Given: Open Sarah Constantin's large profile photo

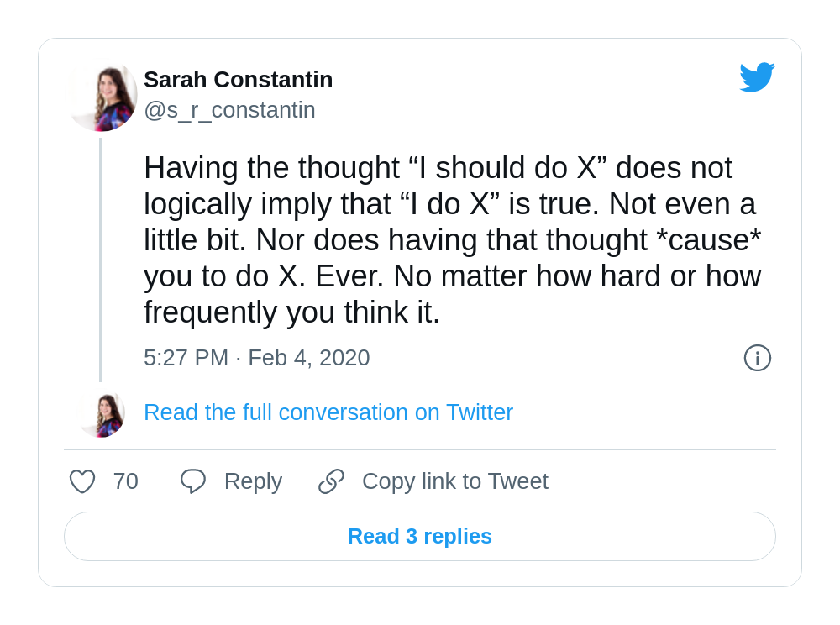Looking at the screenshot, I should [x=102, y=97].
